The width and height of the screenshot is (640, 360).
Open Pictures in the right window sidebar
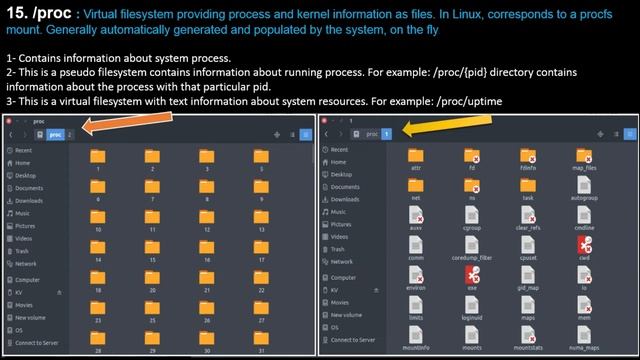point(337,224)
